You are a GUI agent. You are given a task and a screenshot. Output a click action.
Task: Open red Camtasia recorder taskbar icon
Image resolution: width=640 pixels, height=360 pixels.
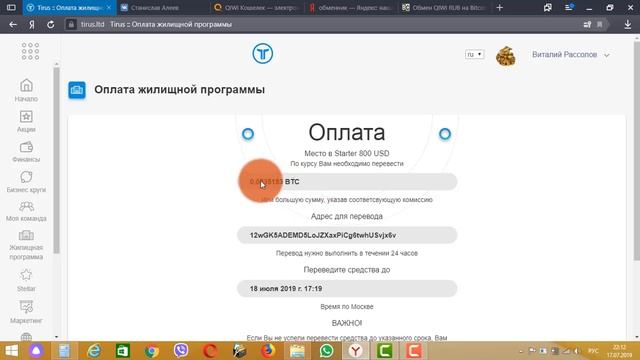click(x=413, y=351)
